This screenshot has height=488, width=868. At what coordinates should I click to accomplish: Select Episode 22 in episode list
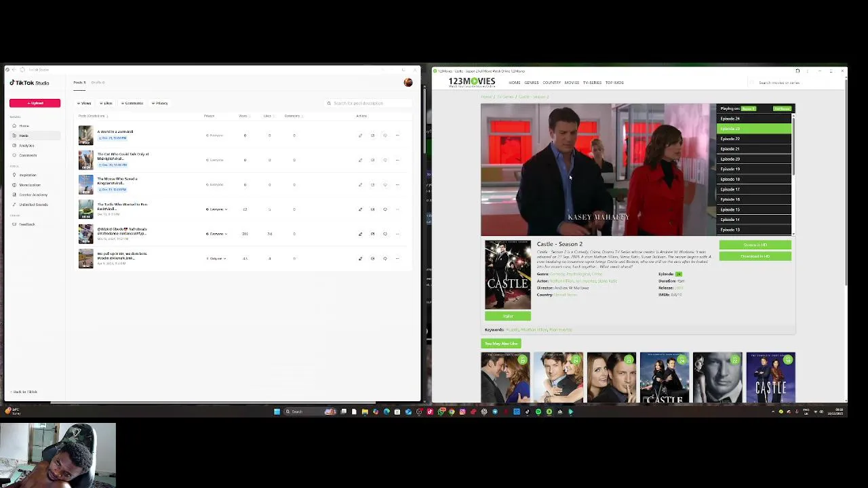coord(754,139)
